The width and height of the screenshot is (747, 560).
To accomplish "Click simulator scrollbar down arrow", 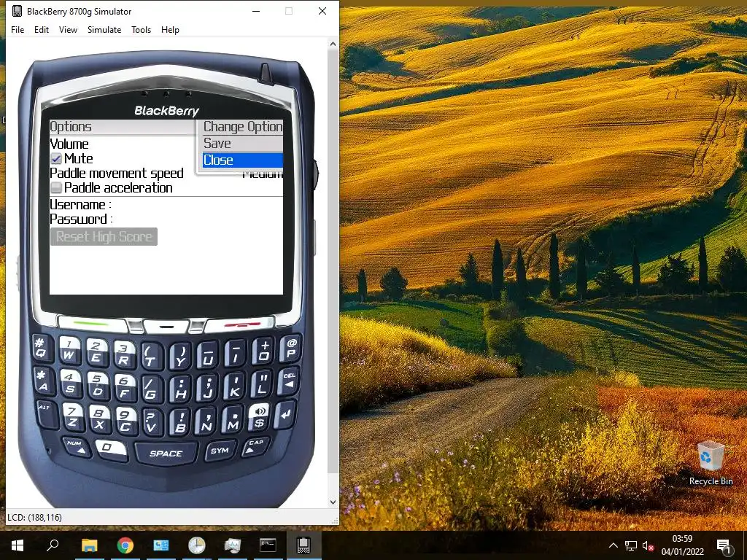I will point(333,502).
